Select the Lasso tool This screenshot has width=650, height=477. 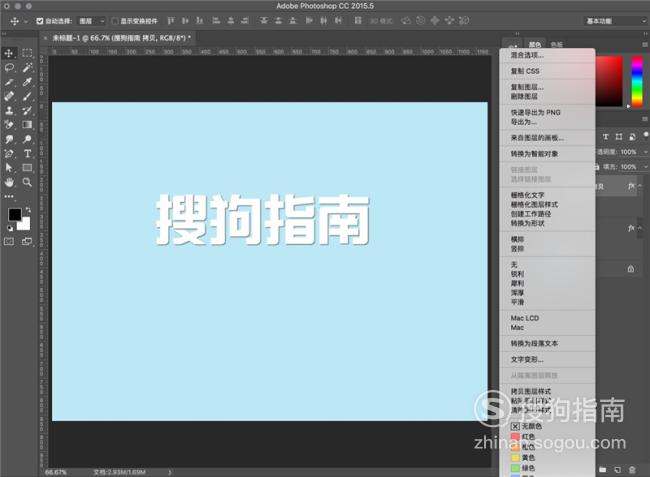coord(9,68)
